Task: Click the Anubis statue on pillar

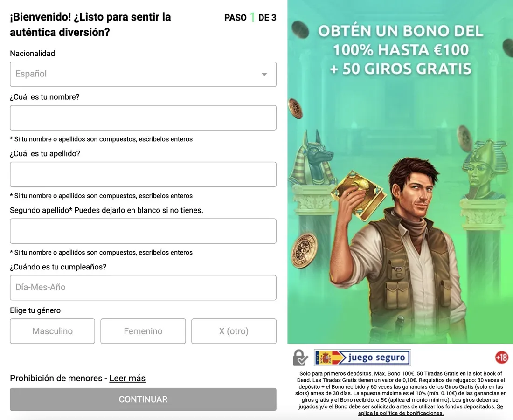Action: click(x=312, y=158)
